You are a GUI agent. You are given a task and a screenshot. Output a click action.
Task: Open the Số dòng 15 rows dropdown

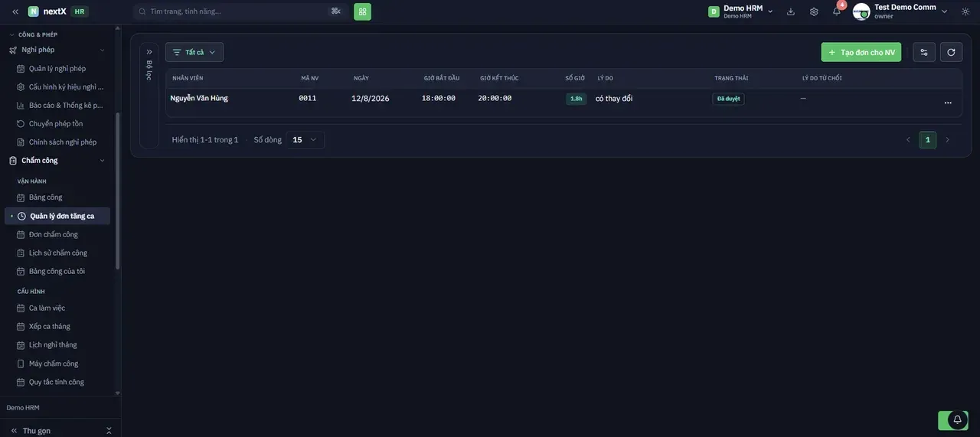click(305, 140)
